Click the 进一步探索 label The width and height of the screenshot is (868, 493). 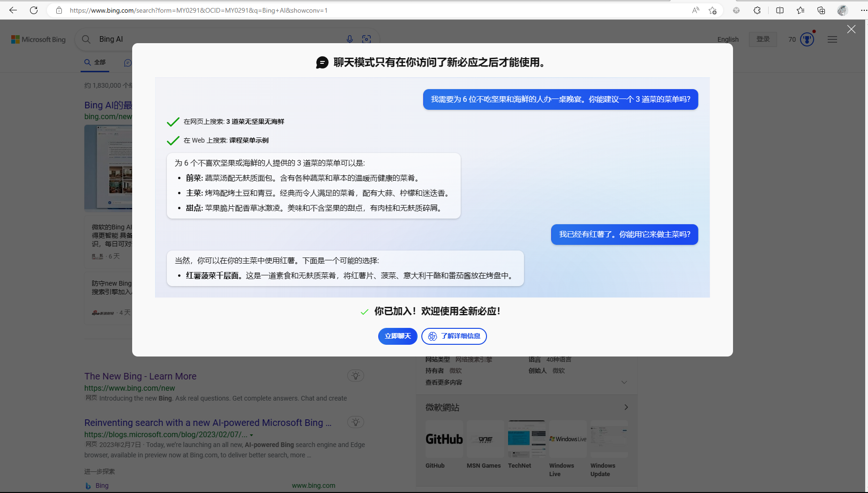click(x=99, y=471)
